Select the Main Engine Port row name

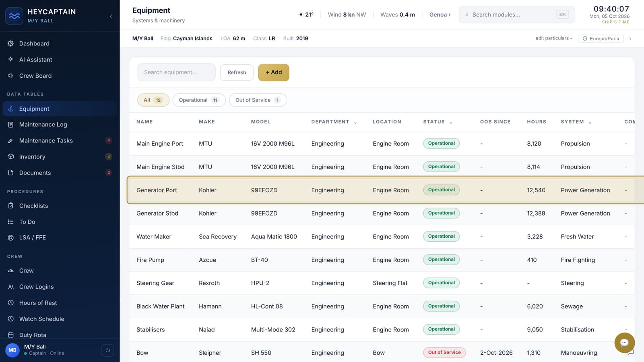(x=159, y=144)
